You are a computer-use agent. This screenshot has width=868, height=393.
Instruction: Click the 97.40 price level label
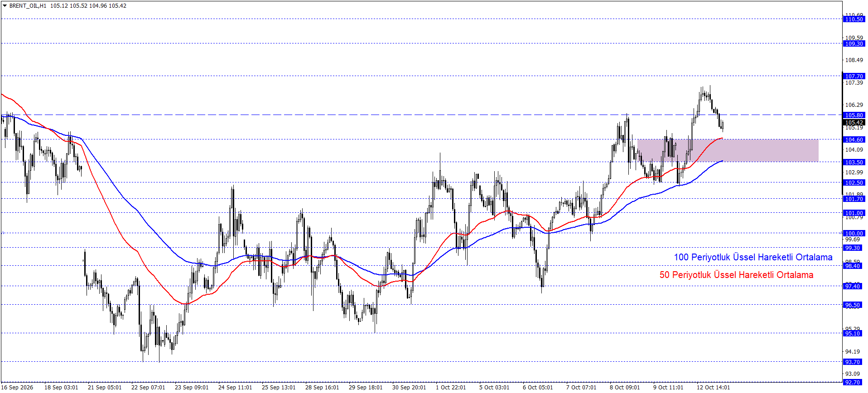852,286
